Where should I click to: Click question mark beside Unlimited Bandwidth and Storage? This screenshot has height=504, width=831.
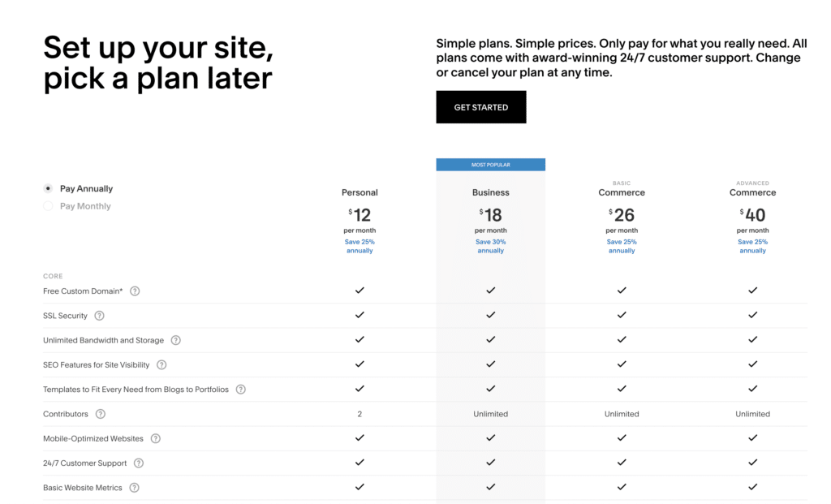pyautogui.click(x=175, y=340)
